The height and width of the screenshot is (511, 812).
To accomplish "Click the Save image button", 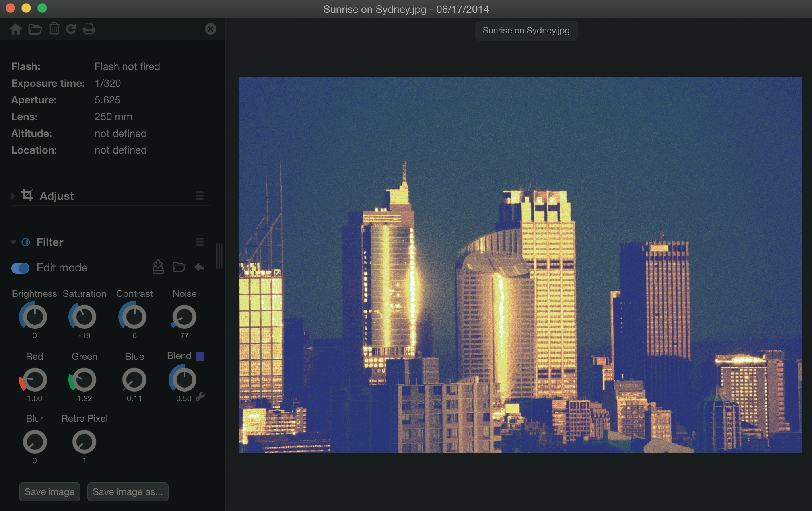I will (x=50, y=492).
